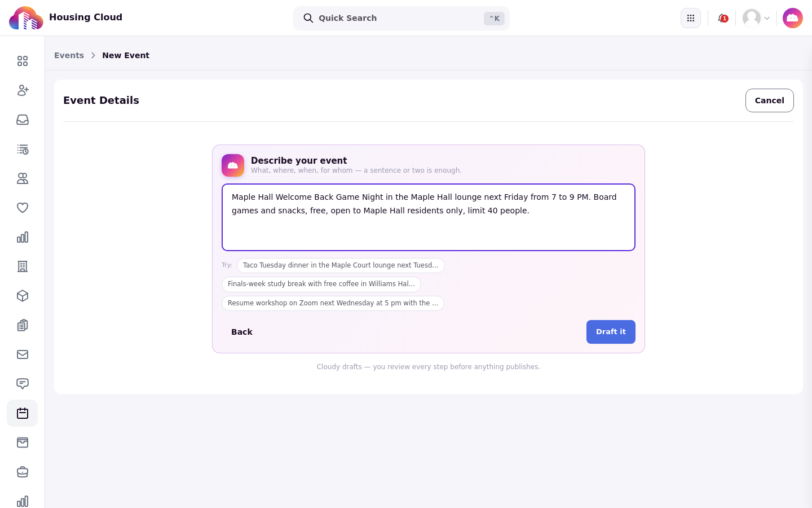This screenshot has height=508, width=812.
Task: Click into the event description text area
Action: (429, 217)
